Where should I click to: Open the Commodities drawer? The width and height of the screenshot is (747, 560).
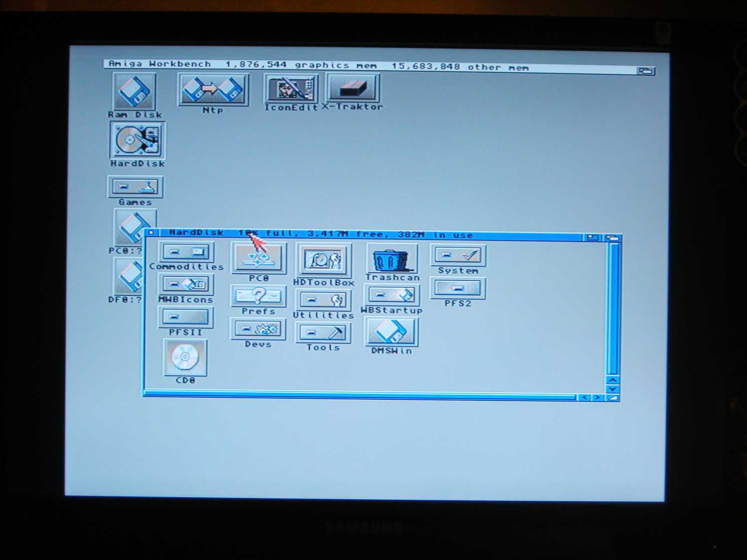point(186,252)
